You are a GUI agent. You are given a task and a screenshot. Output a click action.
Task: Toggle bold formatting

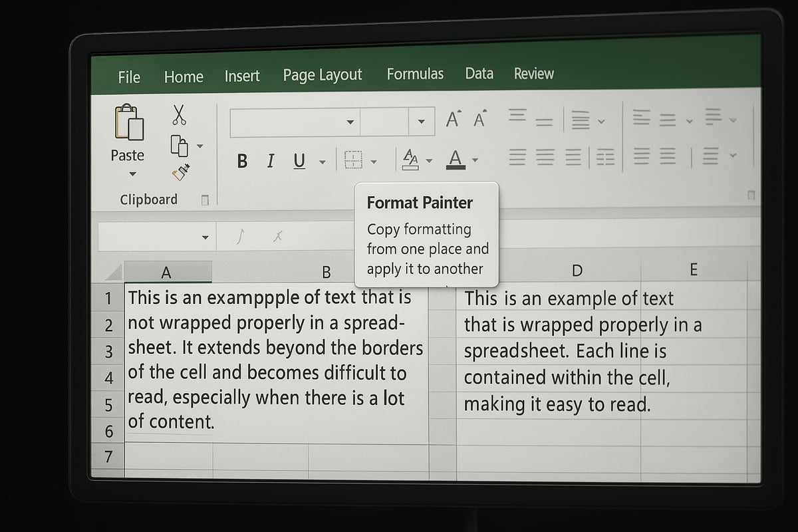[241, 160]
